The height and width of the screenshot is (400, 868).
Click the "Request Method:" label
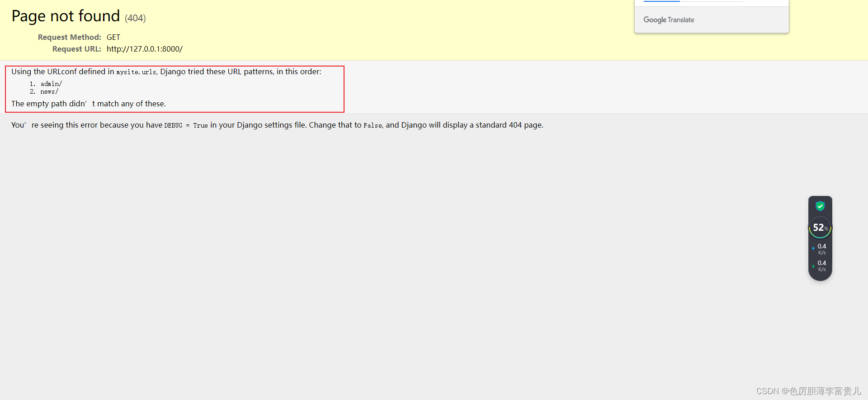click(70, 37)
